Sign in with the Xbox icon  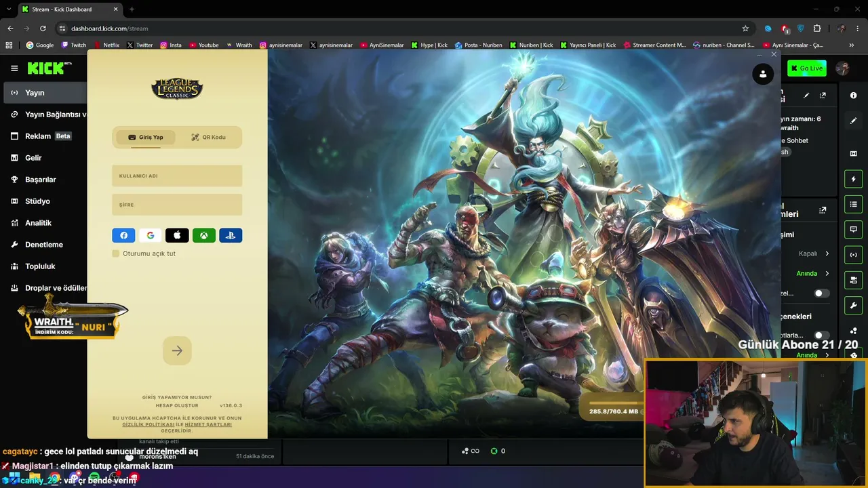[203, 235]
